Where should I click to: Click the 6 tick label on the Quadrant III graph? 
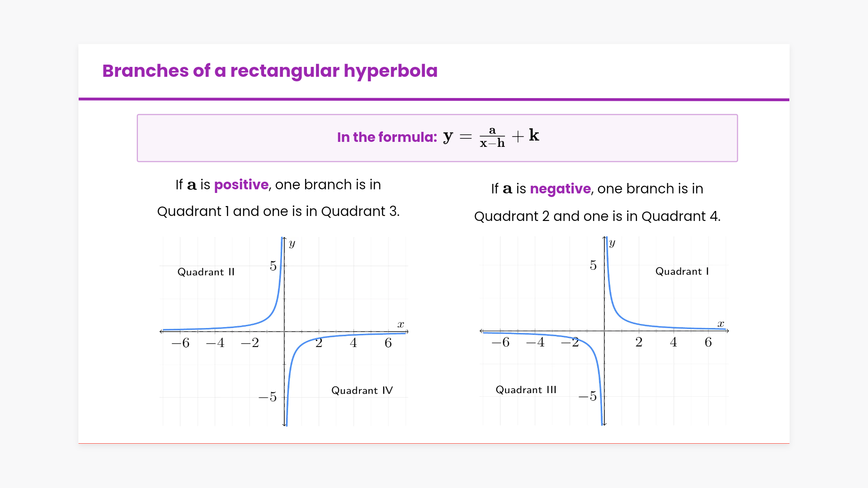pyautogui.click(x=708, y=343)
